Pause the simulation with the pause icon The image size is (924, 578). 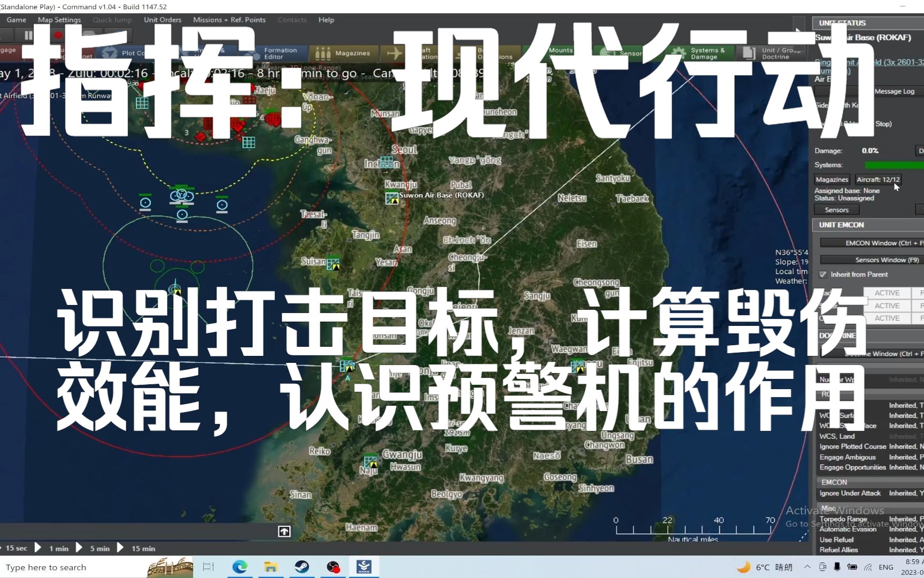(28, 35)
